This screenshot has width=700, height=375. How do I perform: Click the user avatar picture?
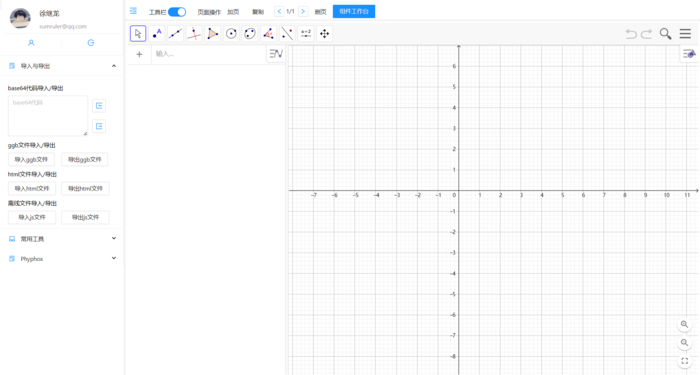click(x=20, y=18)
